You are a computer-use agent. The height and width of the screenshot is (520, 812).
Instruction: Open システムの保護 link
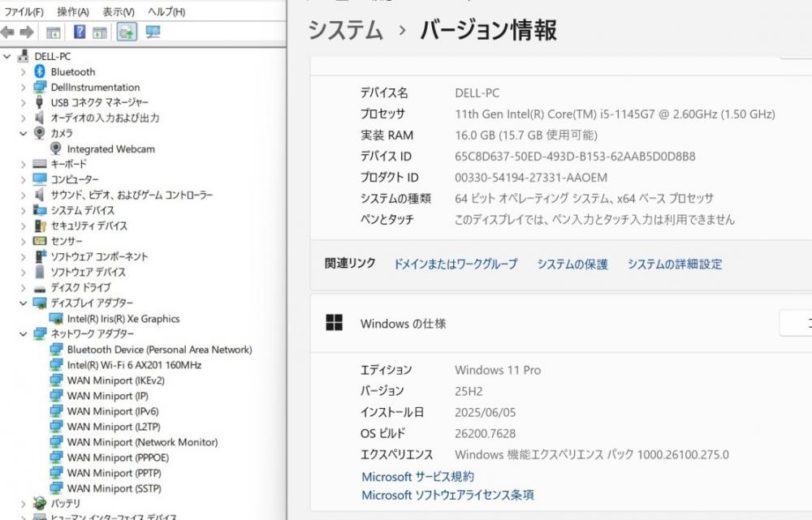click(x=572, y=264)
